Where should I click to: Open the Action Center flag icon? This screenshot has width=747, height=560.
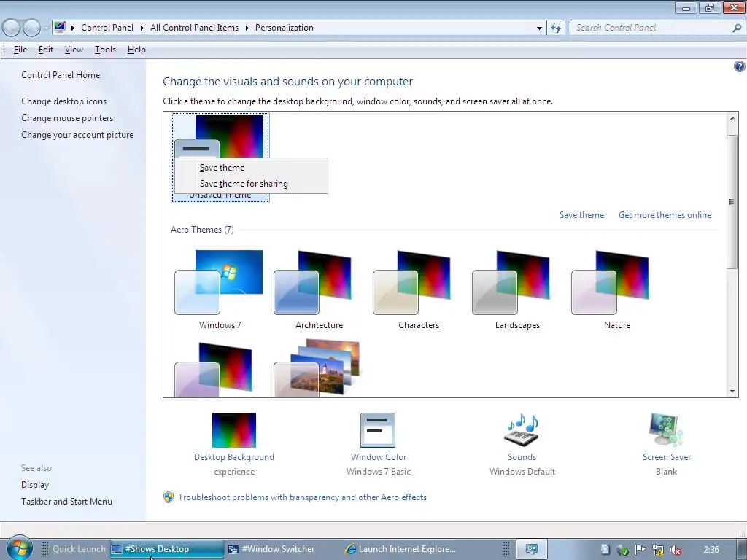pyautogui.click(x=640, y=550)
